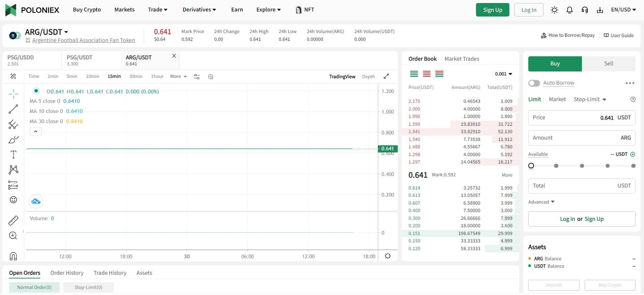Open the User Guide link
Screen dimensions: 644x295
click(x=619, y=35)
